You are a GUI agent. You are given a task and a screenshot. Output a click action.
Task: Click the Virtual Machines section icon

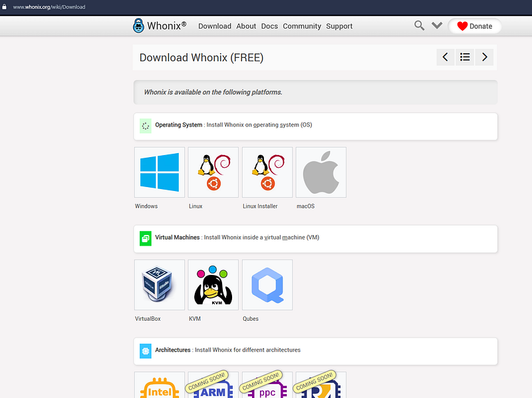146,238
